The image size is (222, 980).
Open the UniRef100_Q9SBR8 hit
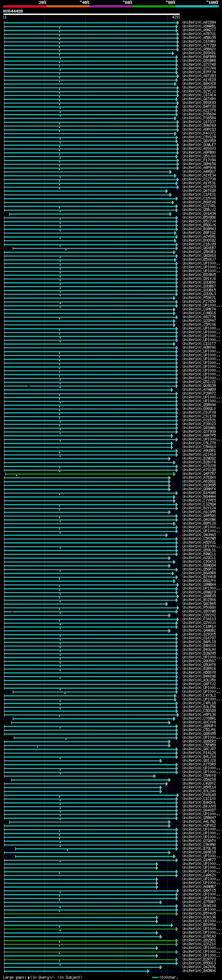199,61
